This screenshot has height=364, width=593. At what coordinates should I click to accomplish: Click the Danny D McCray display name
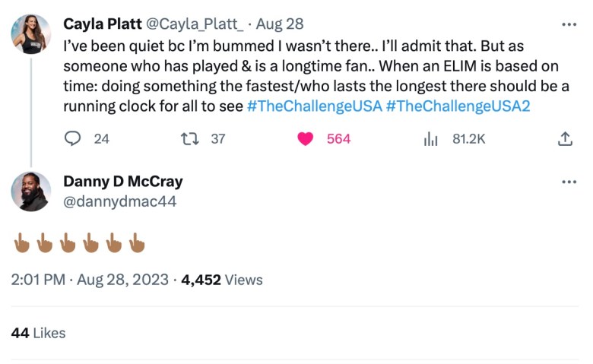[123, 182]
